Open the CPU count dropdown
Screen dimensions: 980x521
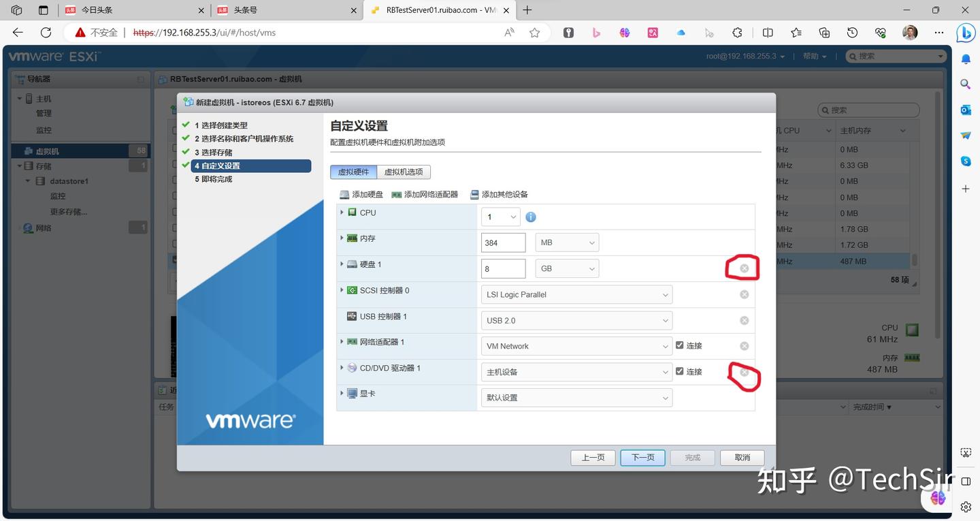point(501,217)
